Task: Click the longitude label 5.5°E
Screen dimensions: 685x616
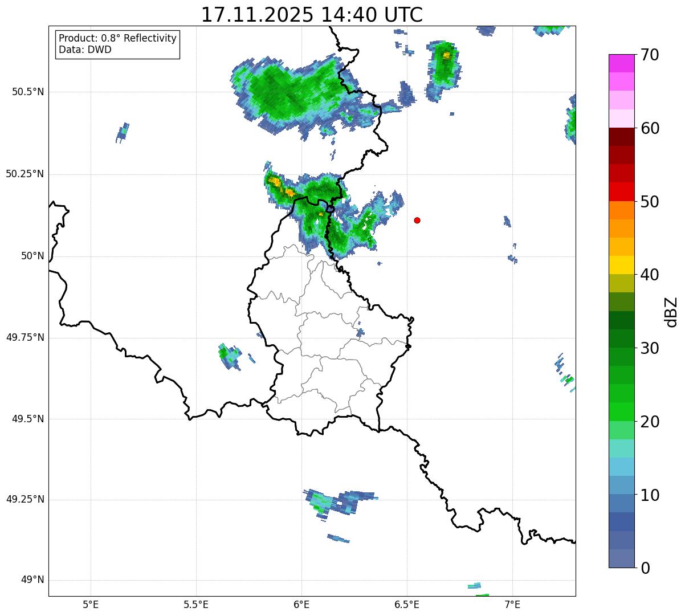Action: point(196,604)
